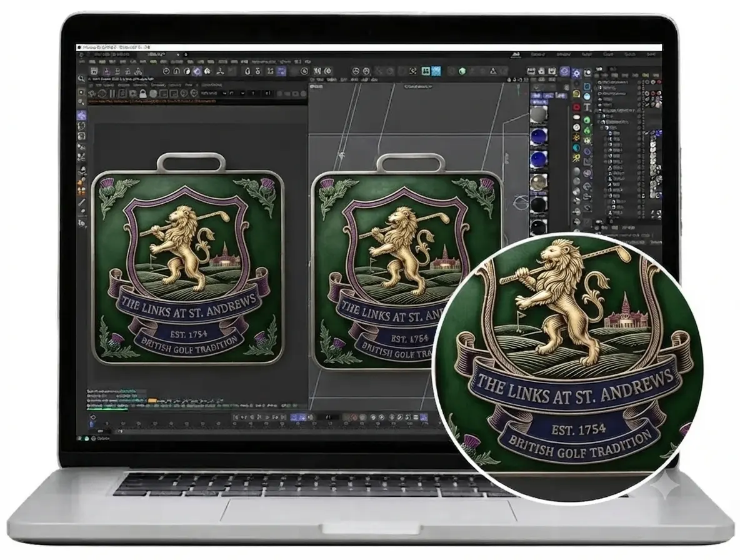Open the second small dropdown beside the number field
This screenshot has width=740, height=560.
242,93
